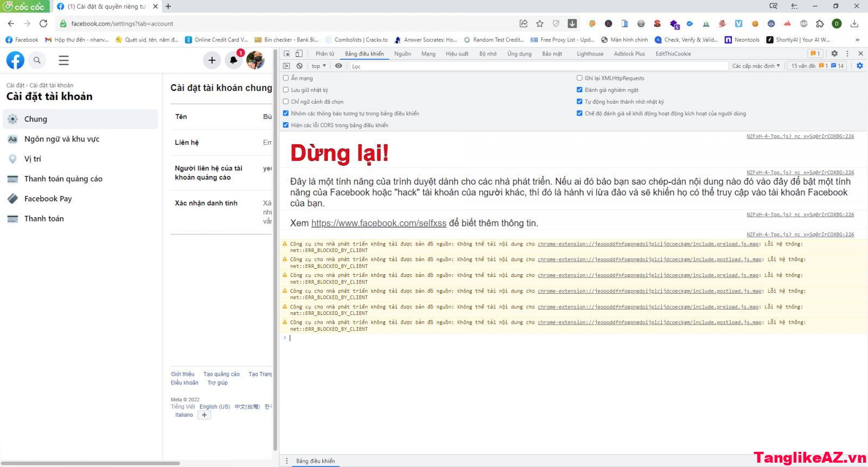Toggle the live expression eye icon
The width and height of the screenshot is (868, 467).
(x=339, y=66)
